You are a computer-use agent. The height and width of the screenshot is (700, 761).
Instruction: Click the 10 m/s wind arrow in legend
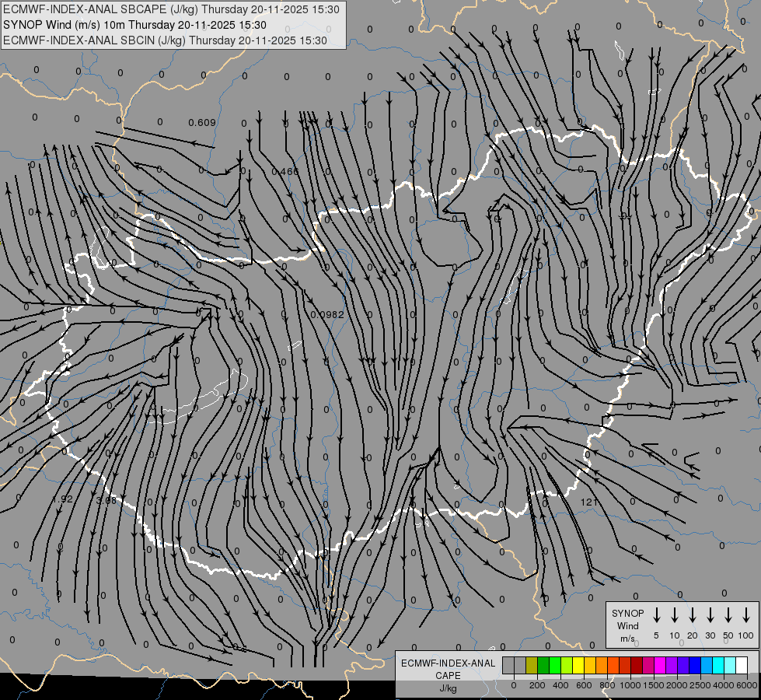[x=675, y=615]
